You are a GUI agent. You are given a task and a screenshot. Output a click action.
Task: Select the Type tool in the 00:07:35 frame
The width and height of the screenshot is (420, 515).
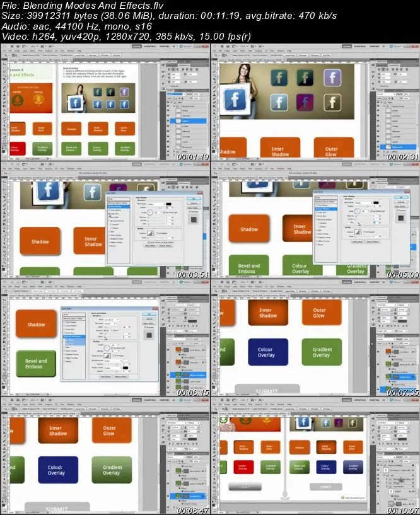214,357
